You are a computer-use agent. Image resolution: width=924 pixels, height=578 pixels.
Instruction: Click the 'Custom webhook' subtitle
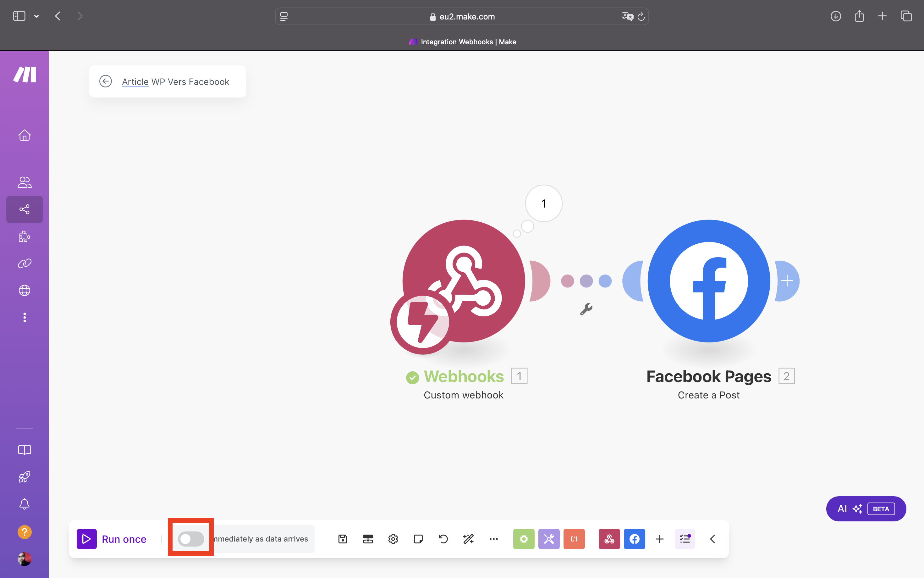click(x=464, y=395)
